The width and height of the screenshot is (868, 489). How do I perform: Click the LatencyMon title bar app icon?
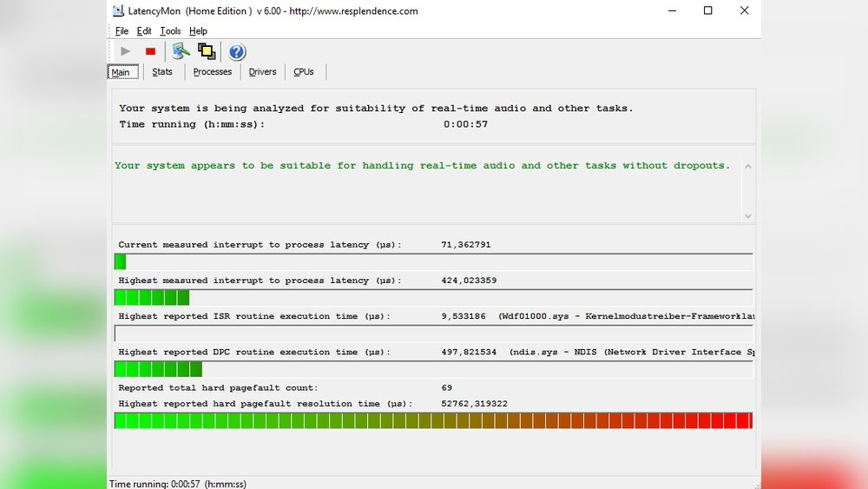coord(118,10)
